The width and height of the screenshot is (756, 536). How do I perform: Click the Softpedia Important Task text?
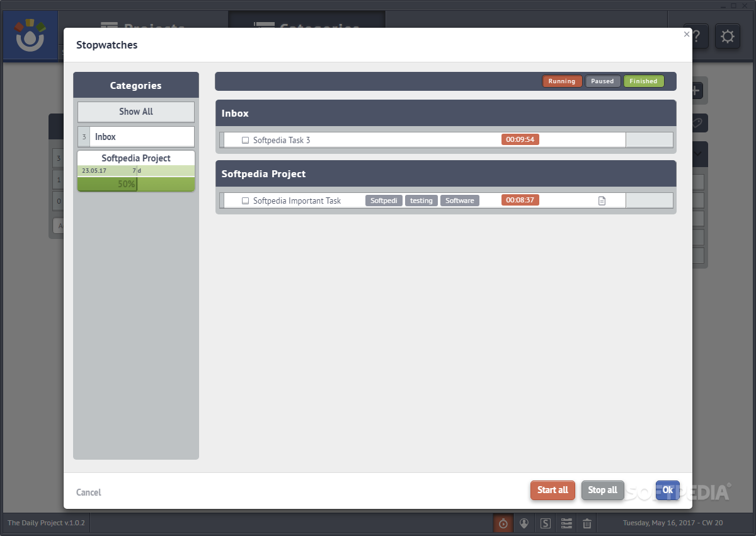(x=297, y=201)
